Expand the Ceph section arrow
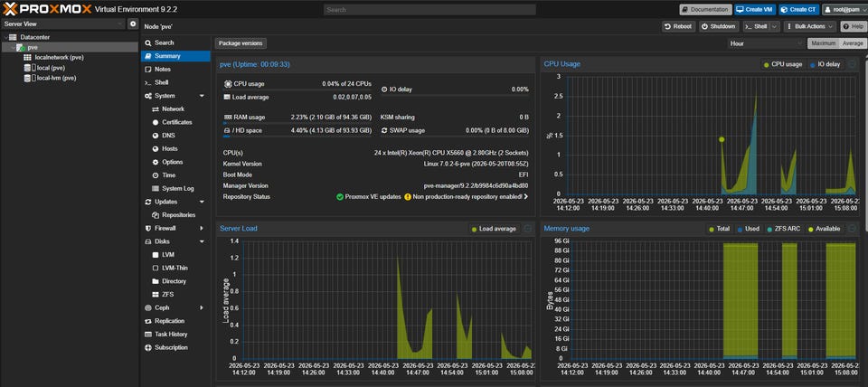 click(202, 307)
